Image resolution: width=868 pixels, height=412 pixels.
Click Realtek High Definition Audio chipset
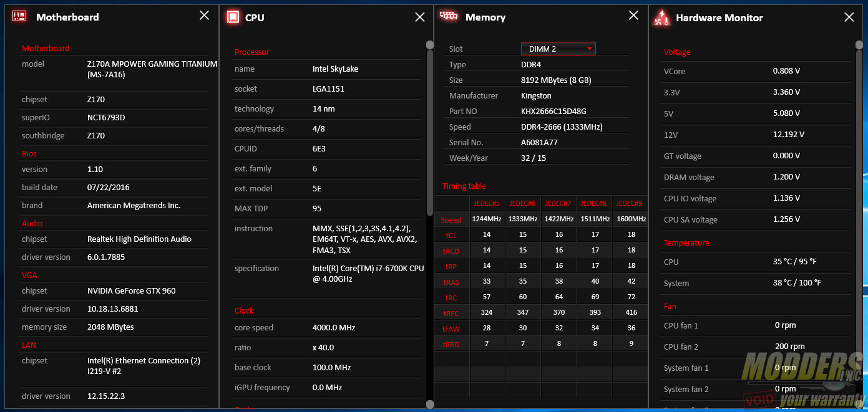139,239
